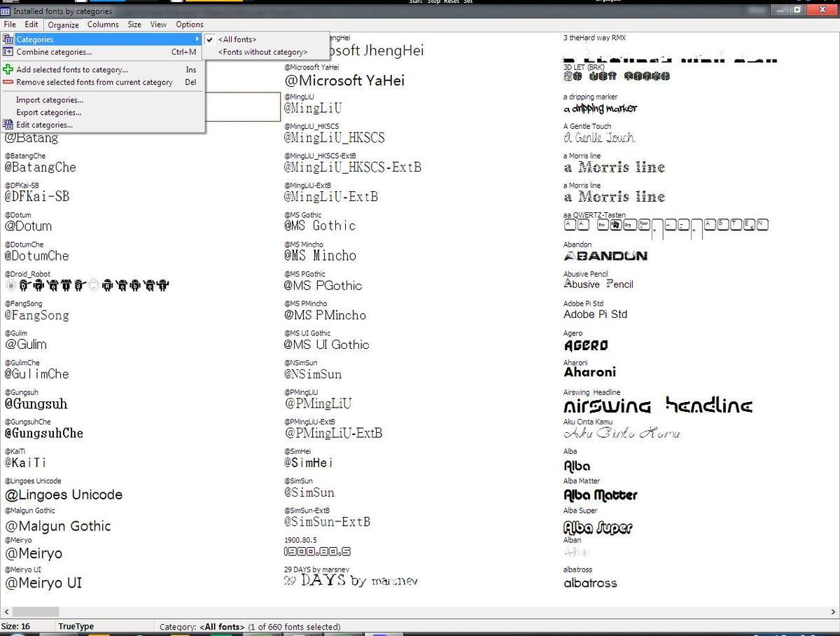Click the Edit categories icon
This screenshot has width=840, height=636.
tap(8, 125)
